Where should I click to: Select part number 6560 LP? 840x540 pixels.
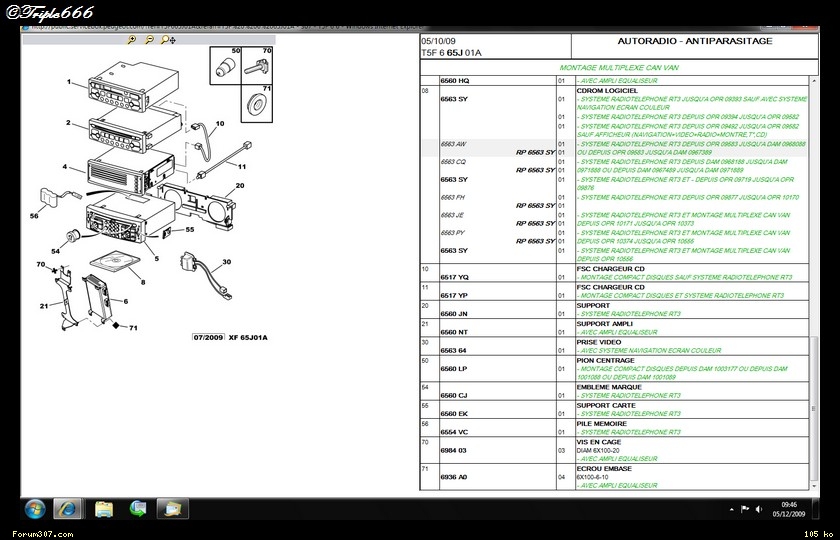coord(454,369)
